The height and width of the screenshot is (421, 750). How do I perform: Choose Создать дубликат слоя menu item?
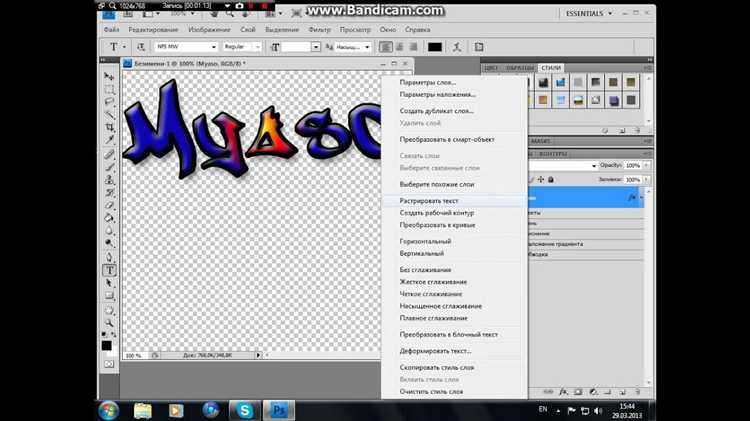(x=436, y=111)
